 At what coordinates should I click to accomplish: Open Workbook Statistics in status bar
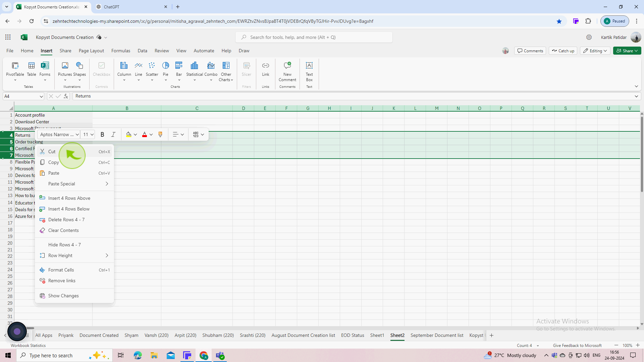[x=28, y=346]
